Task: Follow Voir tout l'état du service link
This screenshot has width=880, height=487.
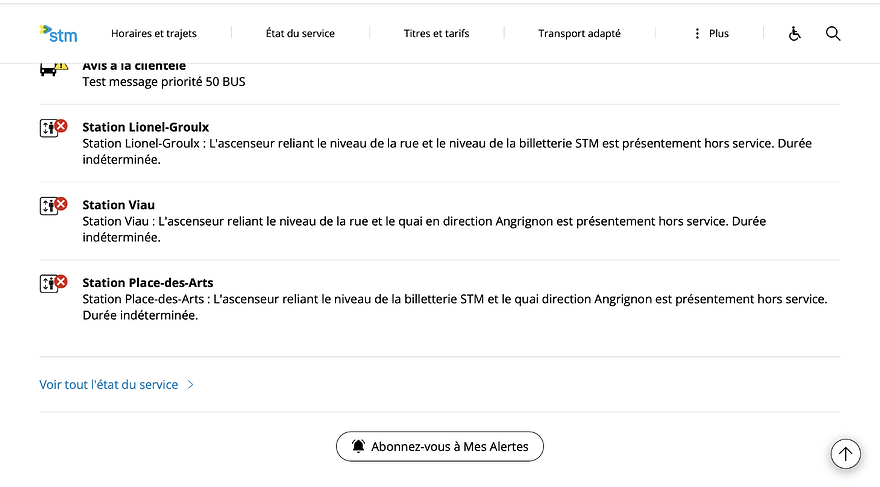Action: pos(108,384)
